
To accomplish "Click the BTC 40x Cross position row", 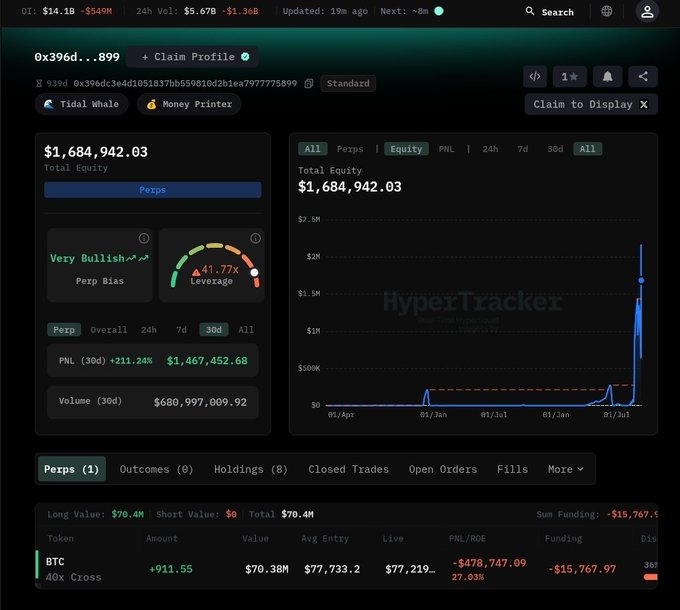I will point(346,569).
